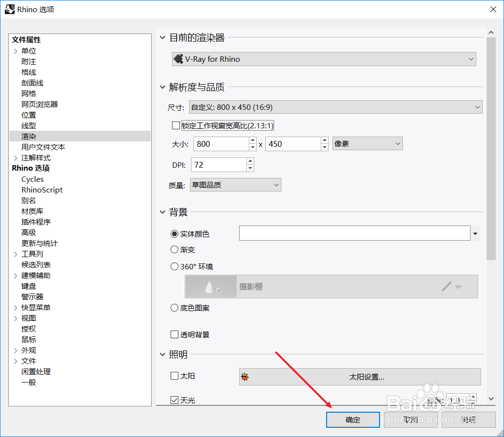Click the 取消 button
The height and width of the screenshot is (437, 504).
411,420
